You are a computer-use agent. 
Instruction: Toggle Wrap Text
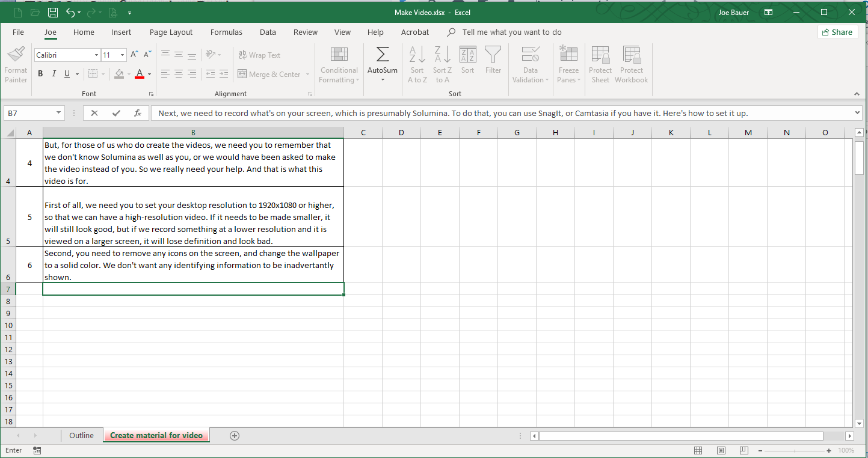(x=259, y=55)
